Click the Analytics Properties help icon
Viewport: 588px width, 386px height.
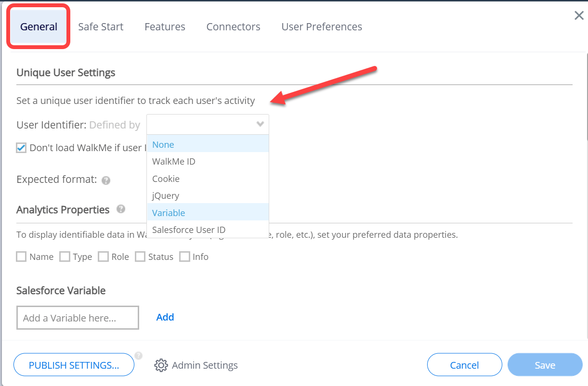tap(121, 209)
